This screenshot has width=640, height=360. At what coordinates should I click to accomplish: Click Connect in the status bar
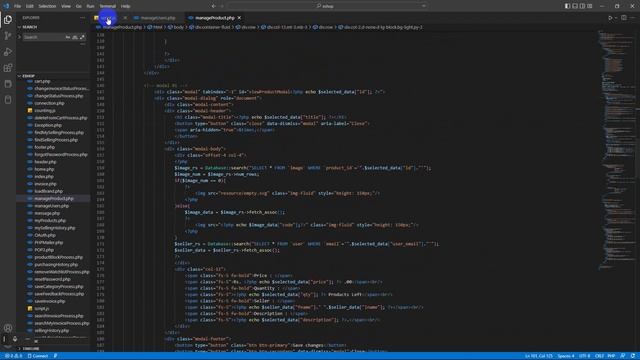click(38, 356)
